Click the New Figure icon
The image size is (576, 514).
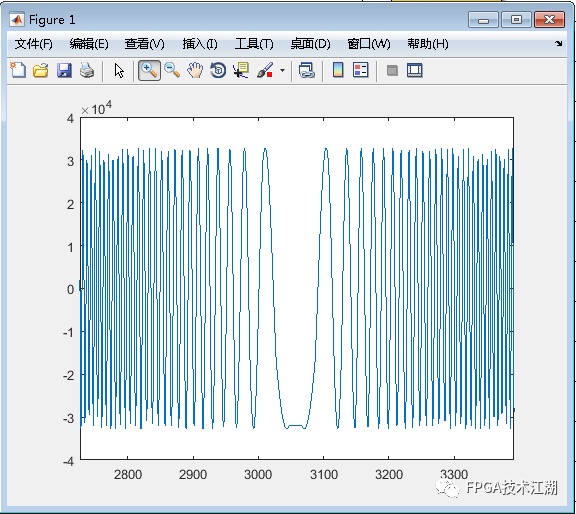[18, 70]
